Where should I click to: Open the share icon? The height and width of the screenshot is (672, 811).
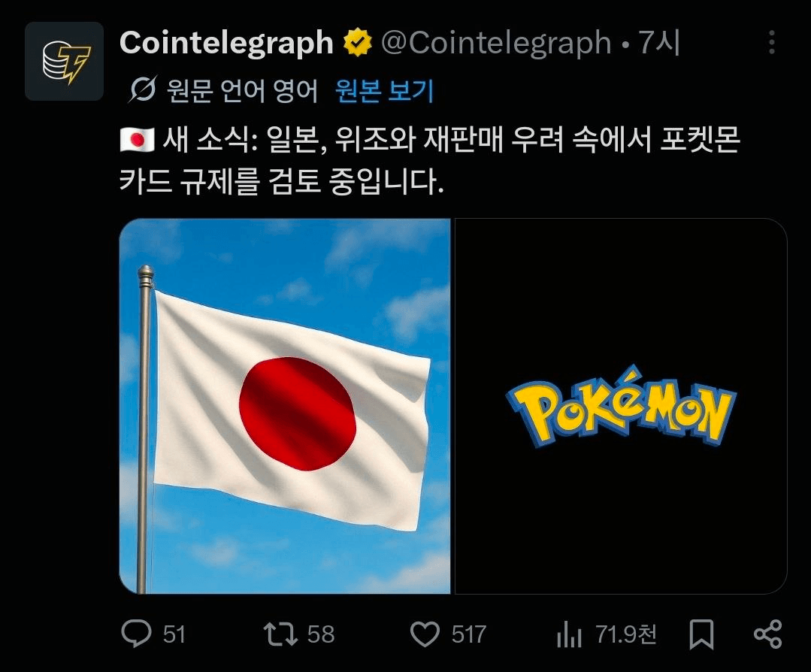pos(767,634)
